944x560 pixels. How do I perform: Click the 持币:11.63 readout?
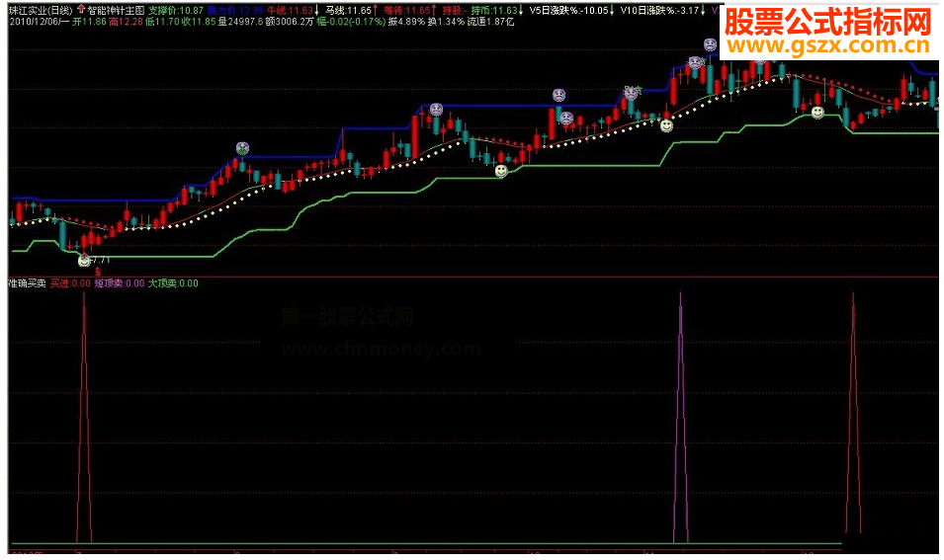[x=494, y=10]
